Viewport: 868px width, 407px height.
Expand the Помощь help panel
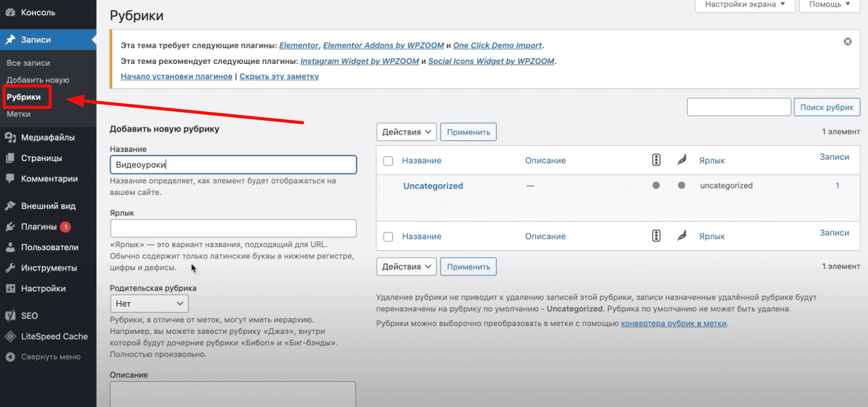coord(830,5)
